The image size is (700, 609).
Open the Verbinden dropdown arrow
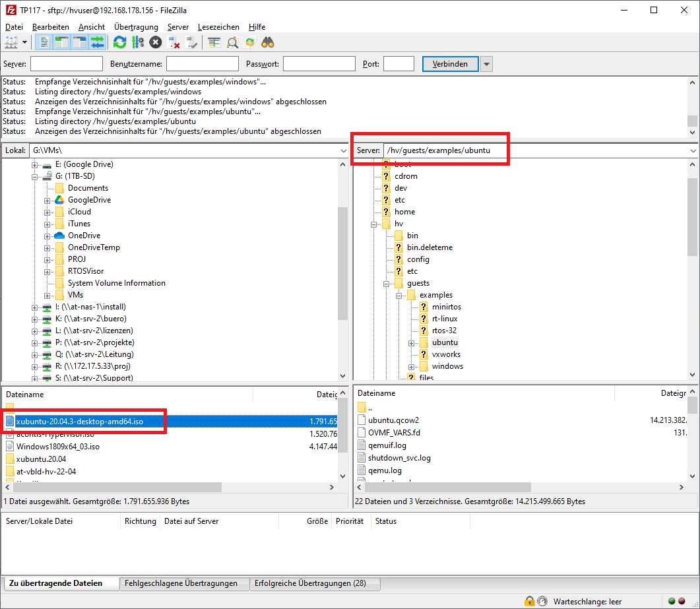click(486, 63)
